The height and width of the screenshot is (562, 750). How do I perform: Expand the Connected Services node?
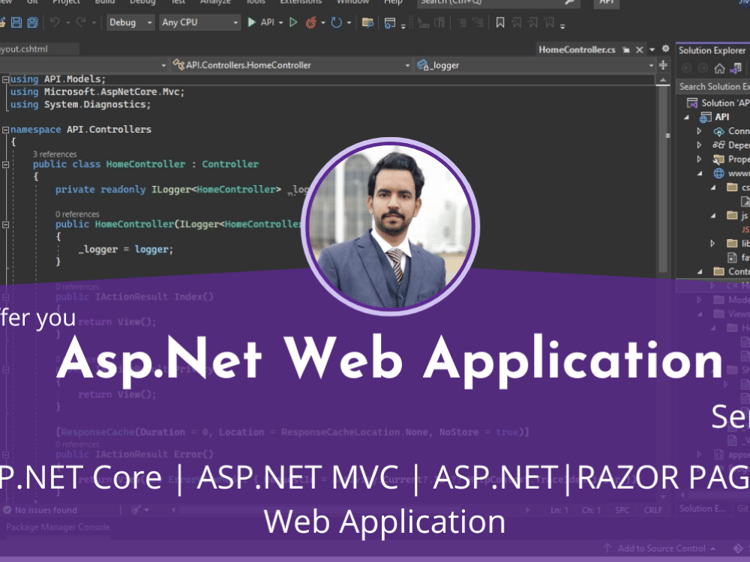point(699,131)
